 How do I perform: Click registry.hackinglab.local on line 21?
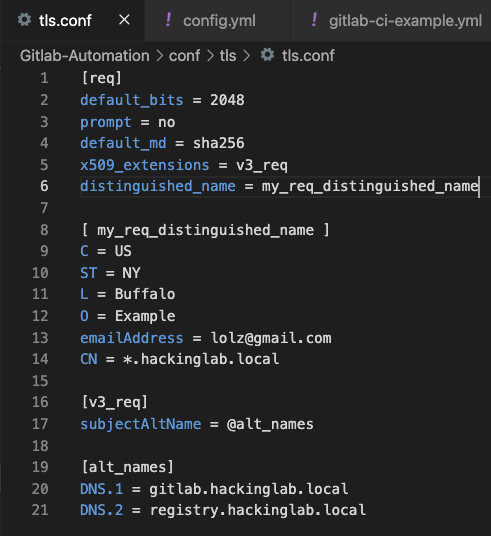coord(258,510)
